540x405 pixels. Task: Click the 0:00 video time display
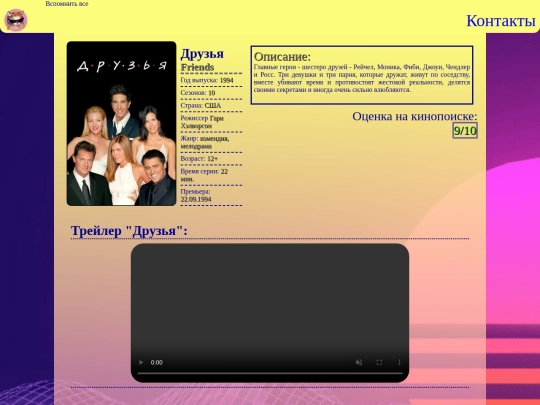click(x=157, y=362)
